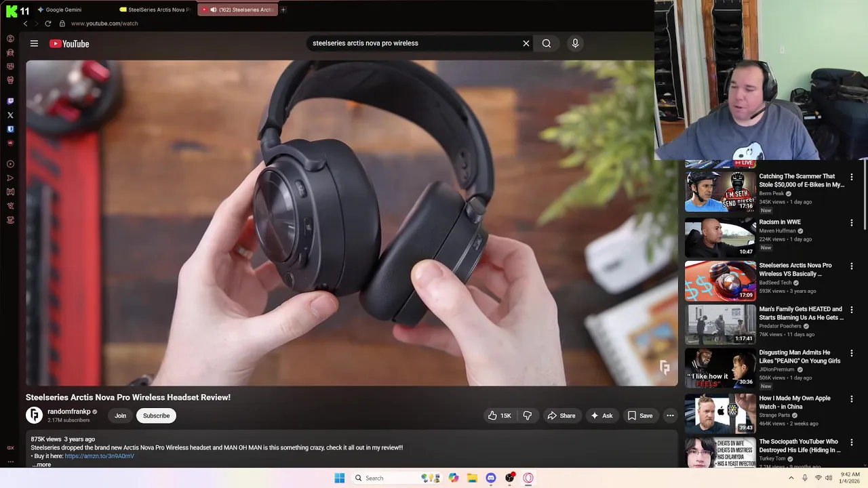Clear the search box with the X icon
868x488 pixels.
click(x=526, y=43)
